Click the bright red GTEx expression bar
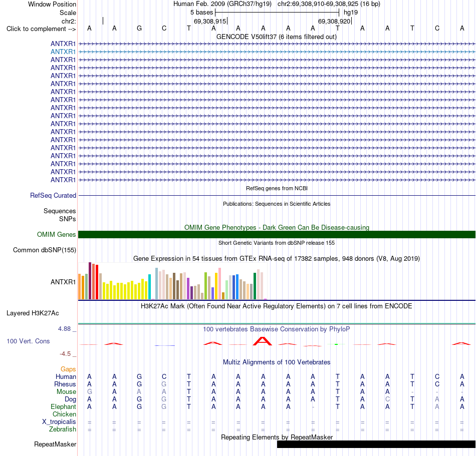476x456 pixels. [x=97, y=282]
